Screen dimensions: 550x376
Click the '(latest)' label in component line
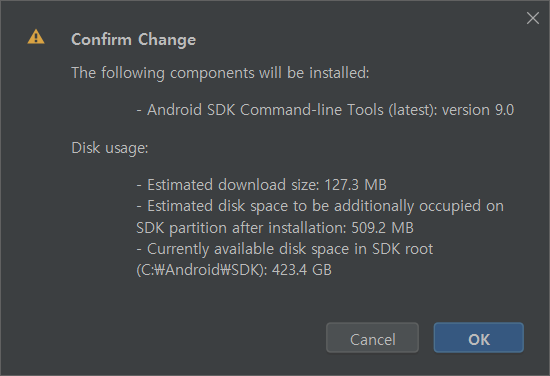point(413,110)
